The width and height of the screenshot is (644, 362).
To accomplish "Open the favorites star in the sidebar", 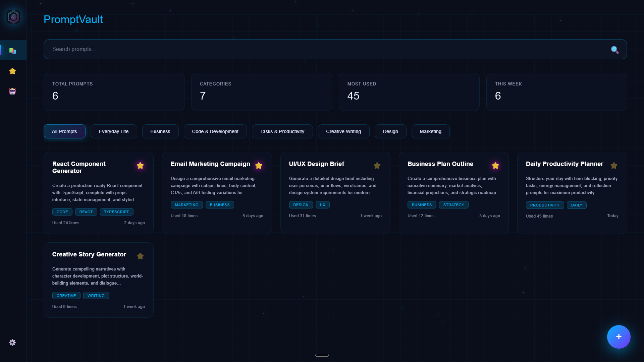I will point(12,71).
